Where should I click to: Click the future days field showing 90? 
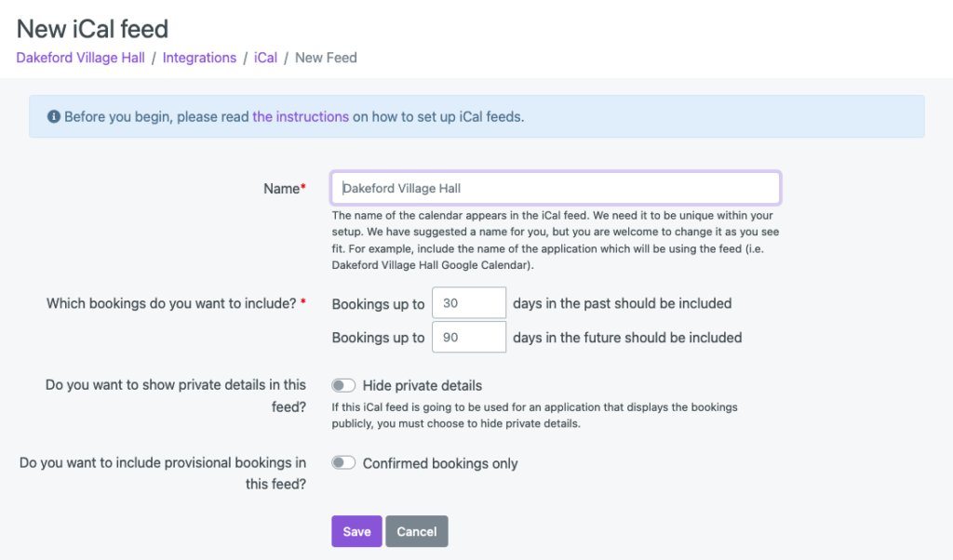[469, 337]
